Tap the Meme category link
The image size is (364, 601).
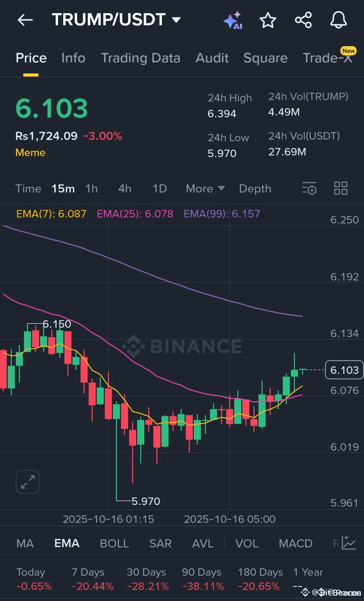tap(30, 152)
